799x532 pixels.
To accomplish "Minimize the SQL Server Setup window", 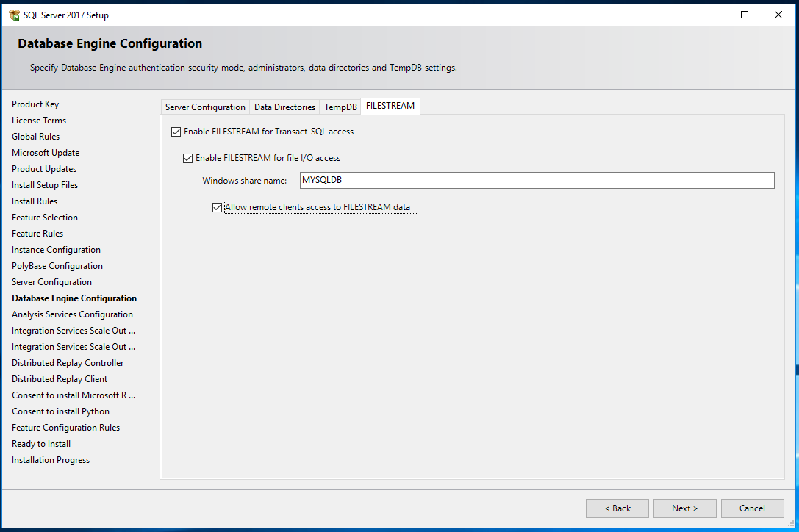I will point(711,15).
